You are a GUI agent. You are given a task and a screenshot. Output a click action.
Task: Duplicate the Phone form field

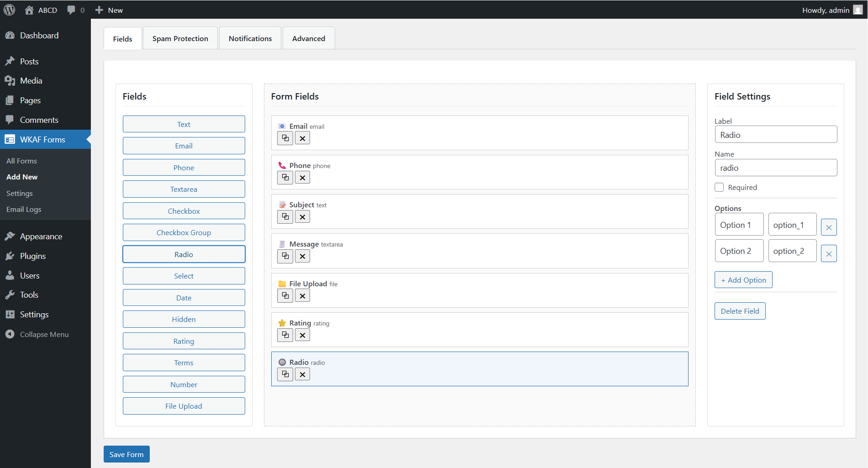point(285,177)
